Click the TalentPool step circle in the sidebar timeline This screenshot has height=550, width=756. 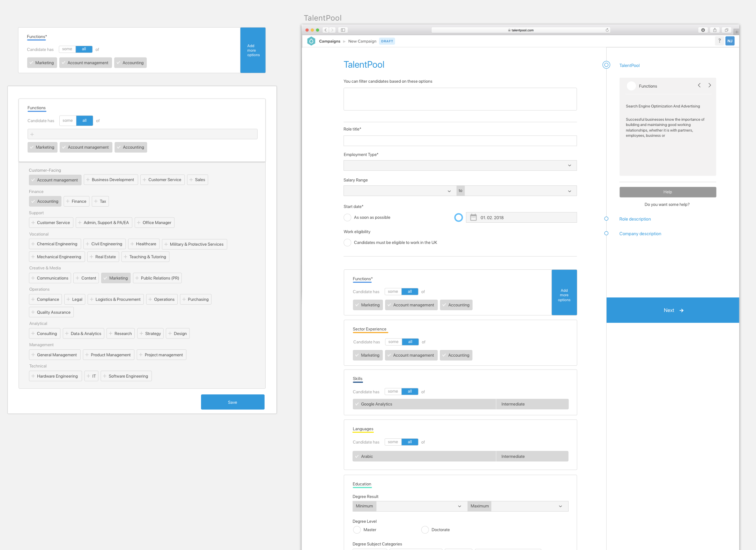[606, 65]
